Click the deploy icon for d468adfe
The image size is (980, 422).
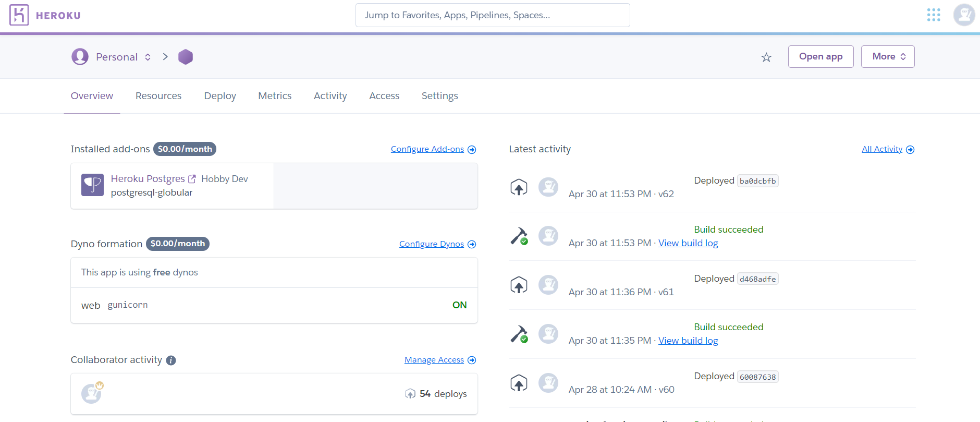point(519,285)
